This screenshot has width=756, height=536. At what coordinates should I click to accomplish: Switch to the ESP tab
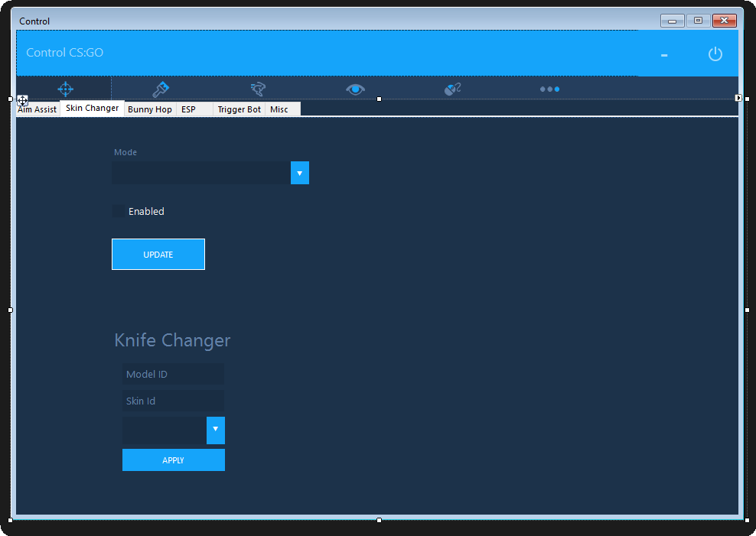click(x=195, y=109)
